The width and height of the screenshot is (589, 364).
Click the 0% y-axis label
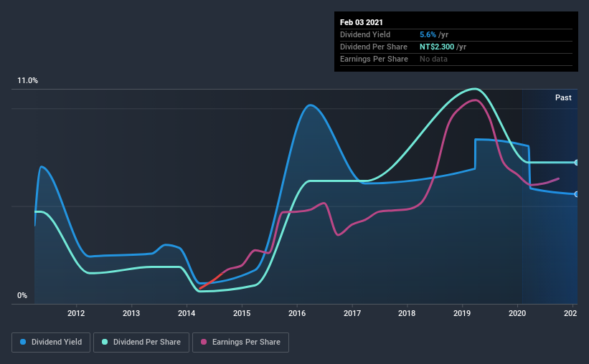pyautogui.click(x=22, y=295)
